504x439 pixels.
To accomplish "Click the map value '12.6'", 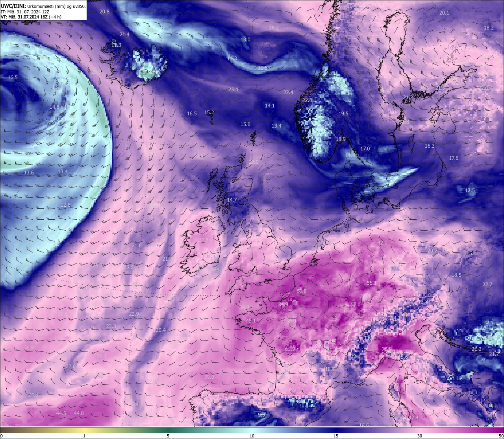I will 65,205.
